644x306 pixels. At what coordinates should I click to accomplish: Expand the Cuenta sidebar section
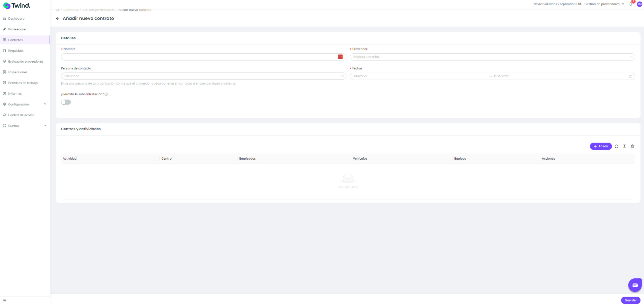pyautogui.click(x=25, y=126)
